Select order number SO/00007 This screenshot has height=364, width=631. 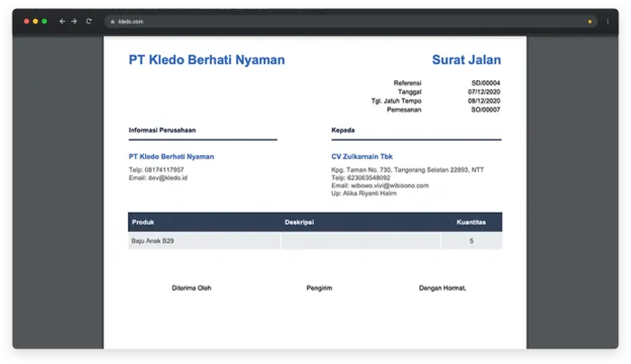pyautogui.click(x=486, y=109)
